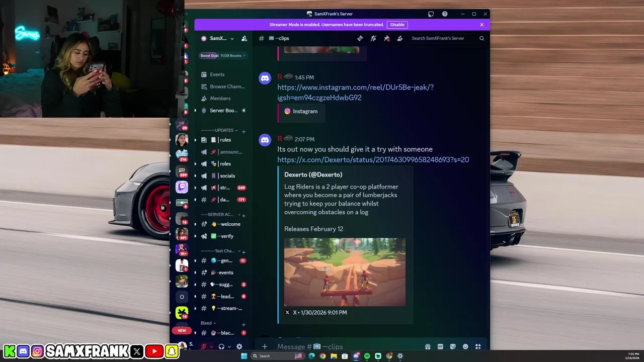Viewport: 644px width, 362px height.
Task: Click the Dexerto (@Dexerto) embed title
Action: pos(313,174)
